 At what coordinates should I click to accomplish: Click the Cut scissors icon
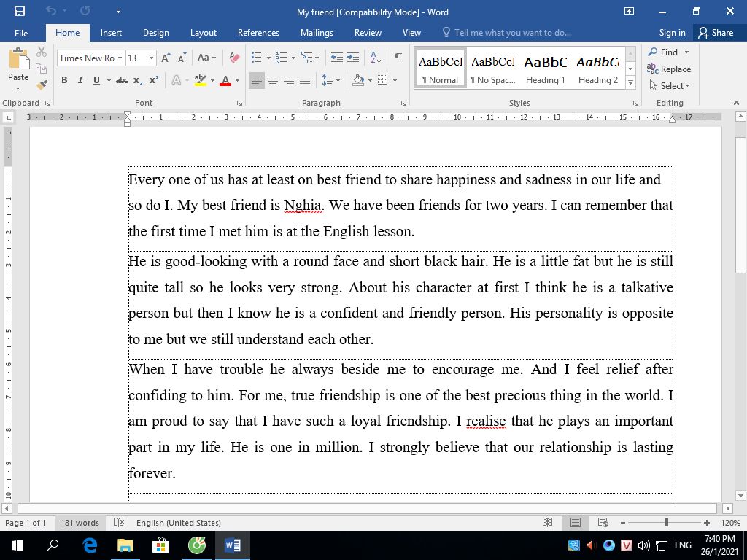point(42,52)
